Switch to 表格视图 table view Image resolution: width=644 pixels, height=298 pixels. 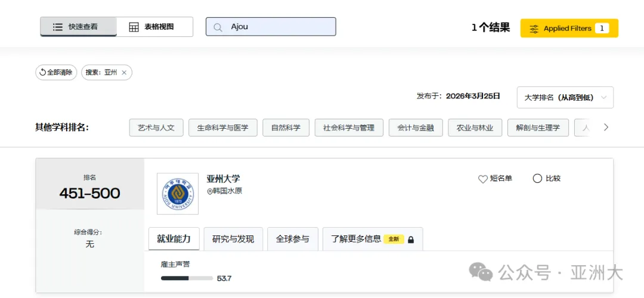point(155,27)
